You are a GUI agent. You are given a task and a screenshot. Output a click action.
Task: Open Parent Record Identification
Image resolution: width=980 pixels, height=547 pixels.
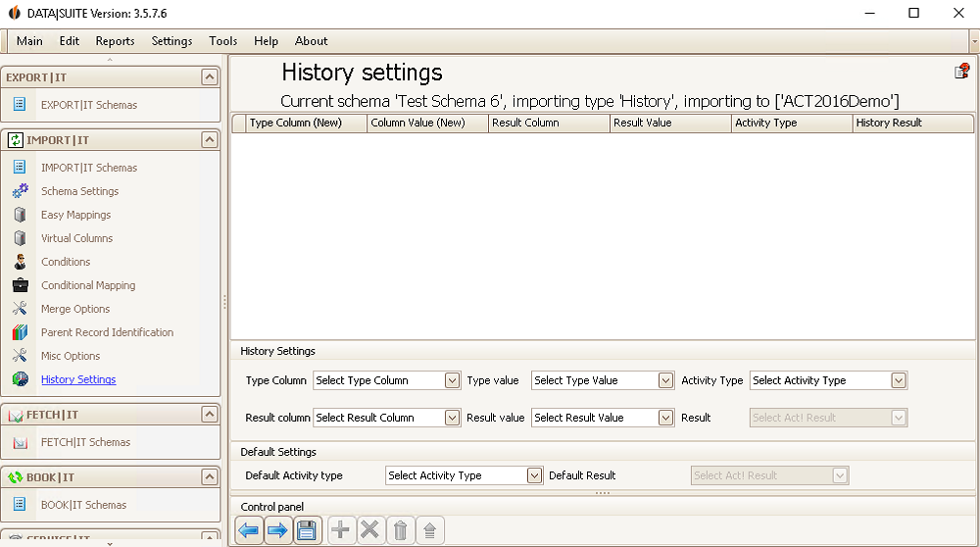[107, 332]
